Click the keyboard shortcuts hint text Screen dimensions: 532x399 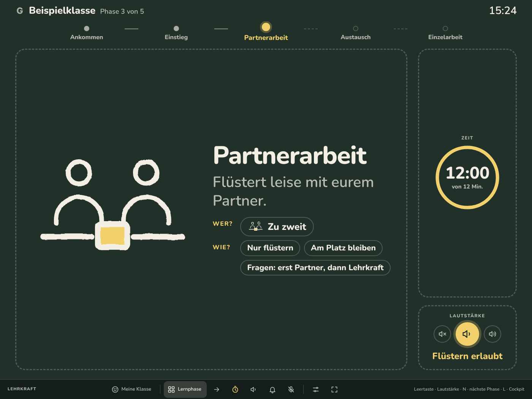click(469, 389)
